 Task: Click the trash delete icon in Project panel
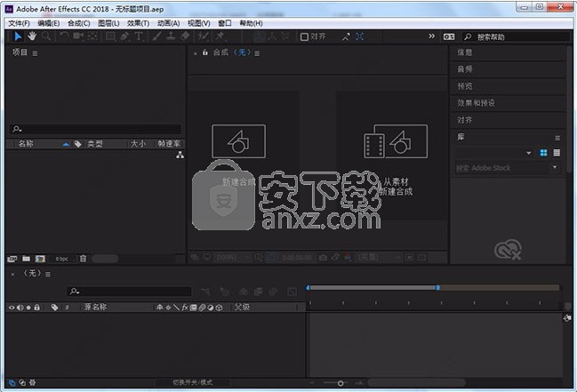pos(84,259)
